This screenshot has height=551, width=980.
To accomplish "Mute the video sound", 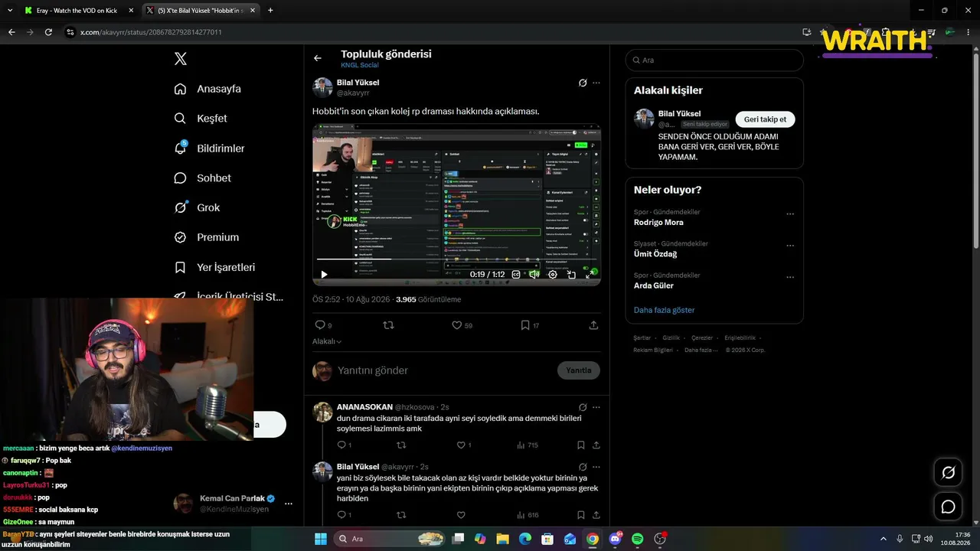I will tap(534, 274).
